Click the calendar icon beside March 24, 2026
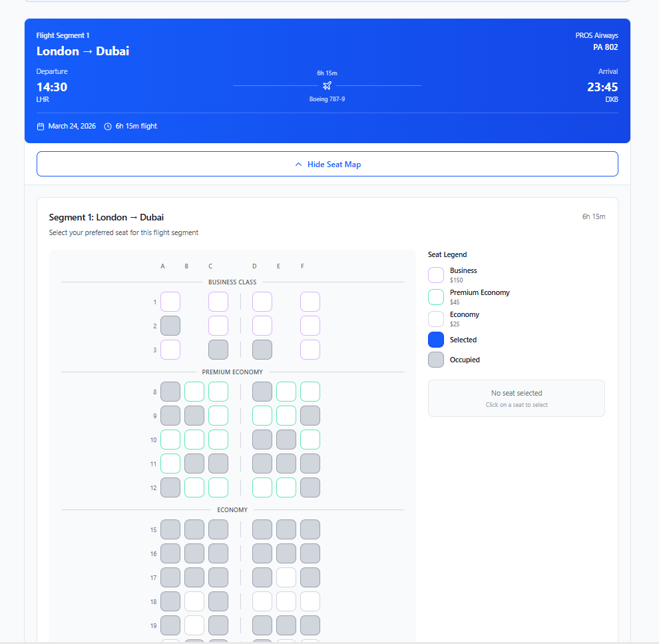Screen dimensions: 659x644 (41, 126)
